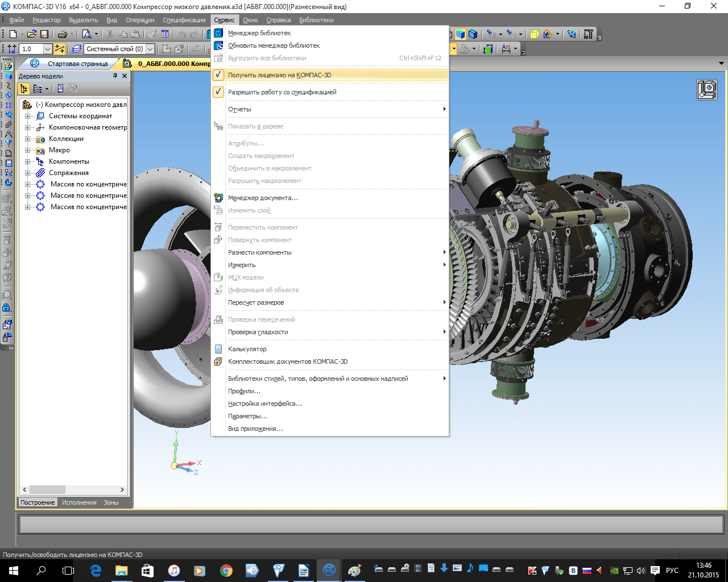Click the layers management icon near Системный слой
This screenshot has width=728, height=582.
click(76, 49)
